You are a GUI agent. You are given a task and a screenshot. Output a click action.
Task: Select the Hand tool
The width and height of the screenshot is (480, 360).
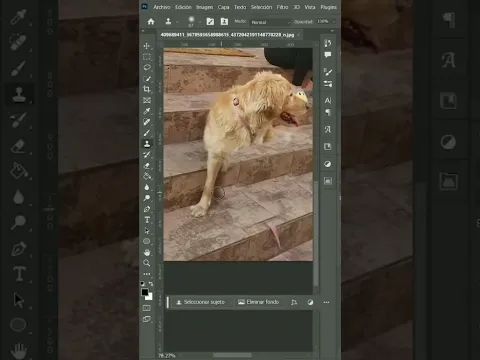point(147,252)
